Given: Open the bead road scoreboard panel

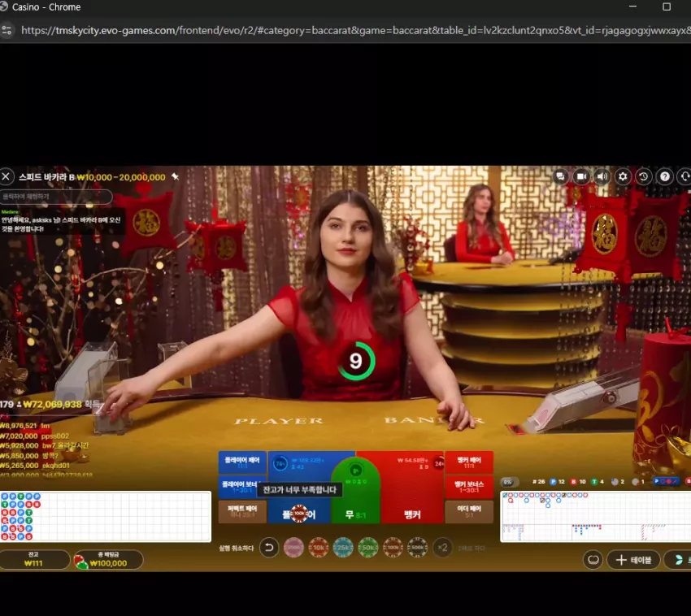Looking at the screenshot, I should (106, 516).
